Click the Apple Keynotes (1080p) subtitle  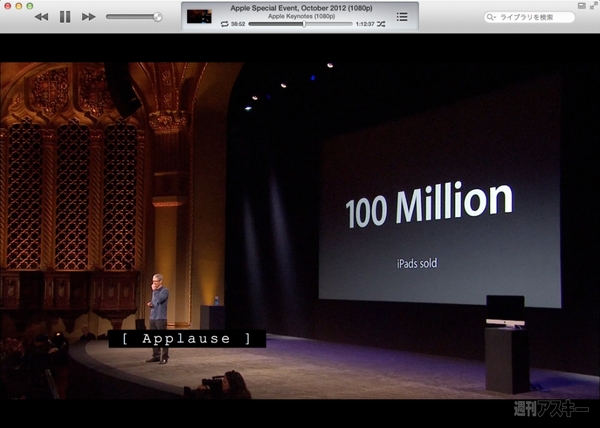tap(302, 16)
